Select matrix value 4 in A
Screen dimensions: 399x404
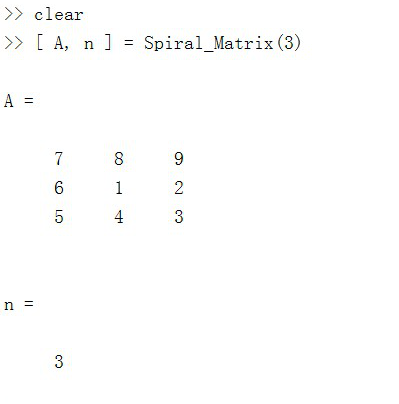tap(119, 216)
